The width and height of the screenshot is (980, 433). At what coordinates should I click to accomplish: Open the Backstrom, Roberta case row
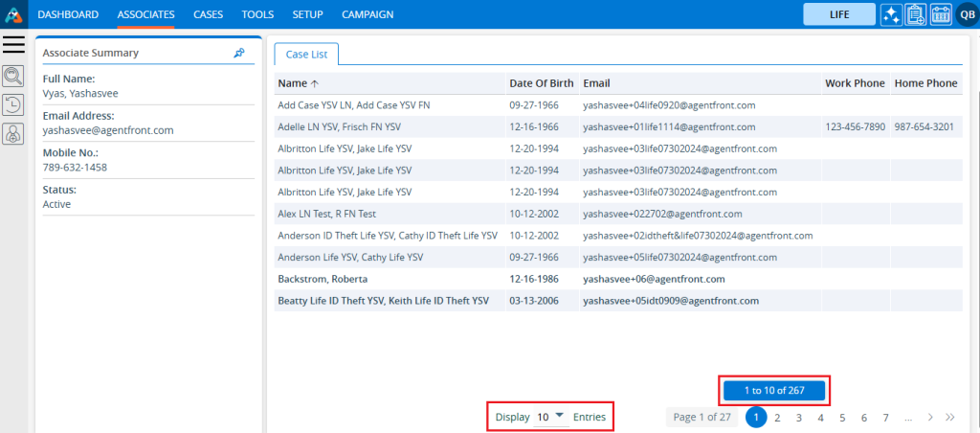click(x=322, y=279)
